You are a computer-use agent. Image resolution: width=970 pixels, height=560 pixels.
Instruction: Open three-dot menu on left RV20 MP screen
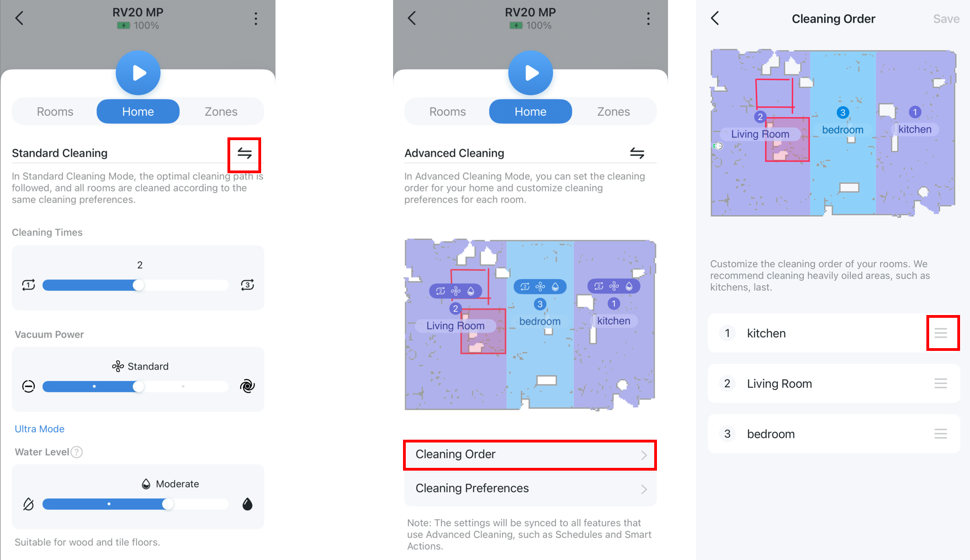point(256,19)
